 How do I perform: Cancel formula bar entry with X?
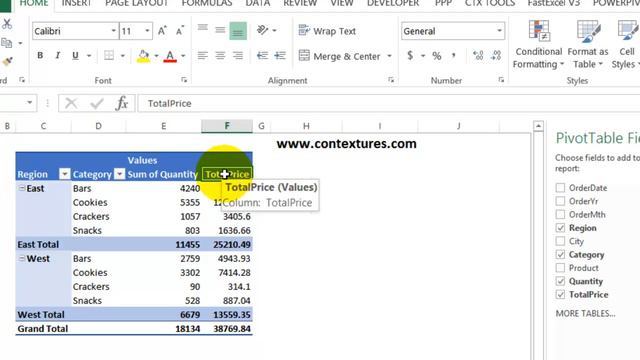[71, 103]
